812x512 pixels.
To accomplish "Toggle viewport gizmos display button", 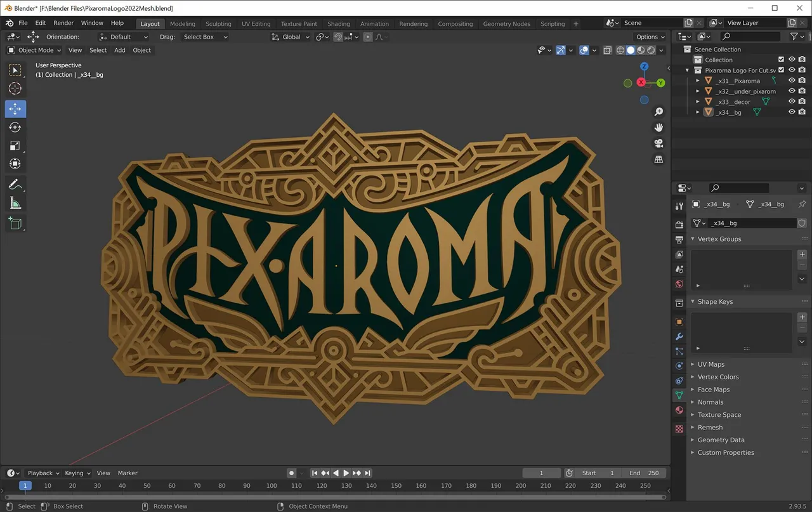I will click(561, 50).
